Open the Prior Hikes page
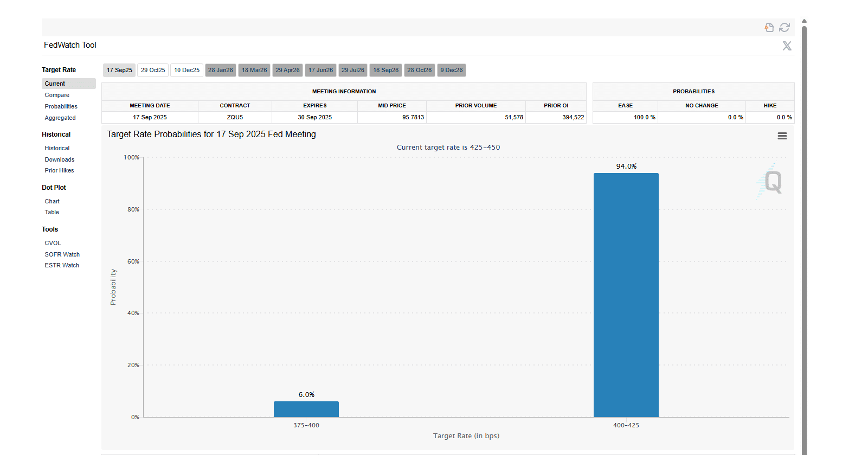The height and width of the screenshot is (455, 868). coord(59,170)
